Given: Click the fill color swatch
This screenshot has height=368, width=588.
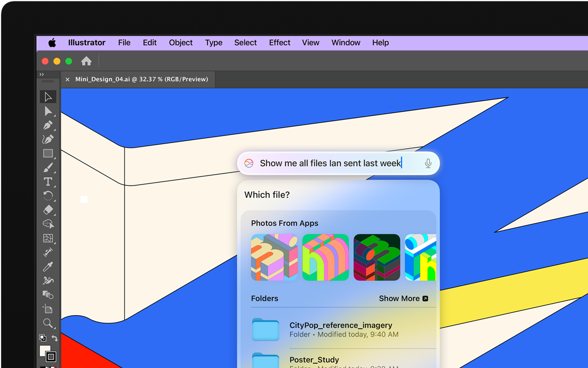Looking at the screenshot, I should 45,350.
